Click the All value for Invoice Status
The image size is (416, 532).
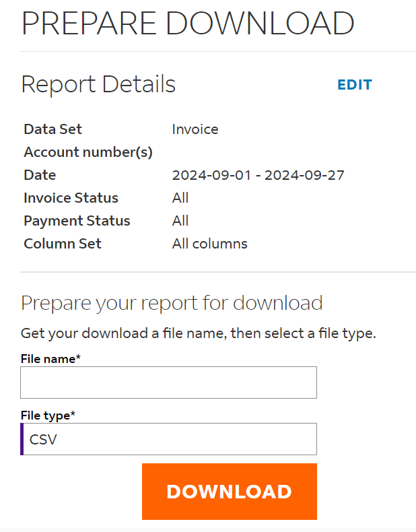[180, 198]
